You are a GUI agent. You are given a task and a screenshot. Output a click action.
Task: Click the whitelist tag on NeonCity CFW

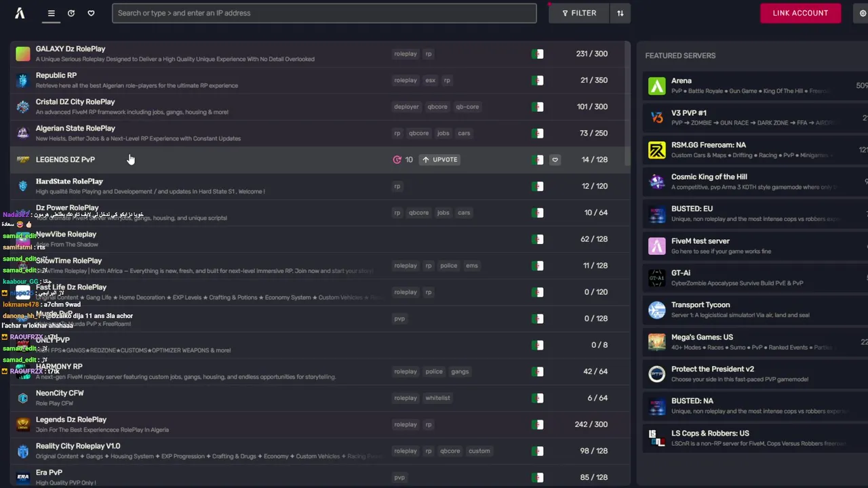pos(437,398)
